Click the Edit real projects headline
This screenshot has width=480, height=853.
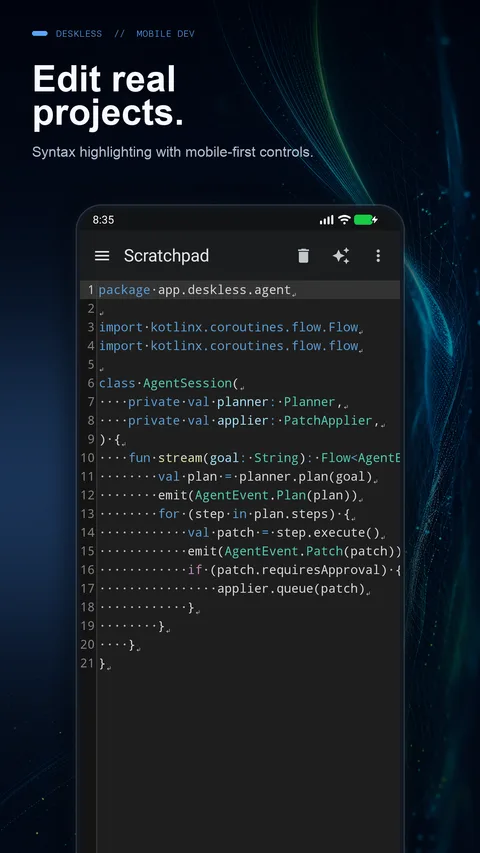[108, 96]
